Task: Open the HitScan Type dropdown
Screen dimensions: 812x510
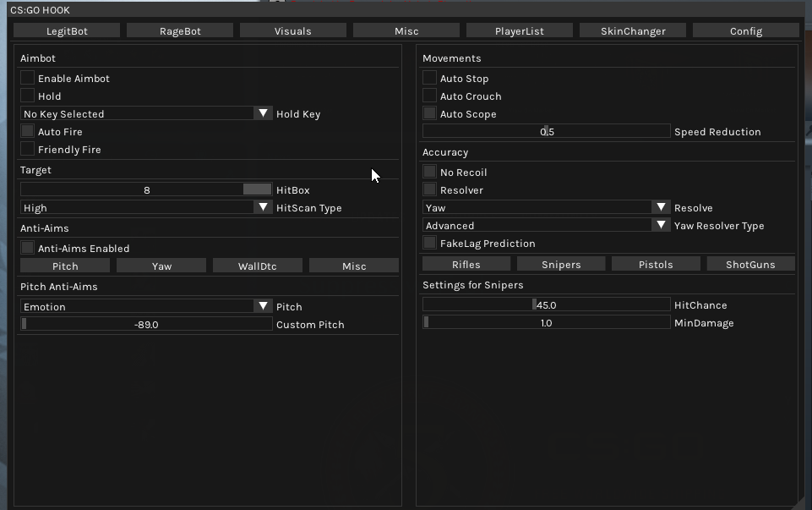Action: (x=146, y=207)
